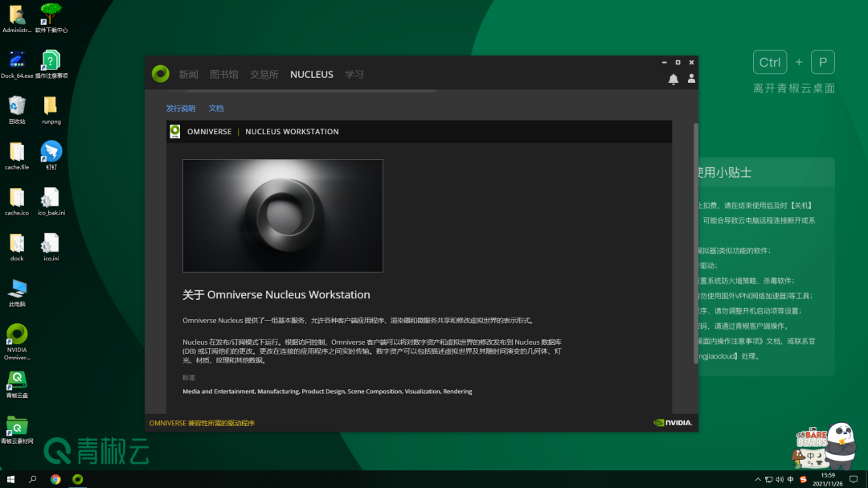
Task: Select the cache.file folder
Action: [x=17, y=156]
